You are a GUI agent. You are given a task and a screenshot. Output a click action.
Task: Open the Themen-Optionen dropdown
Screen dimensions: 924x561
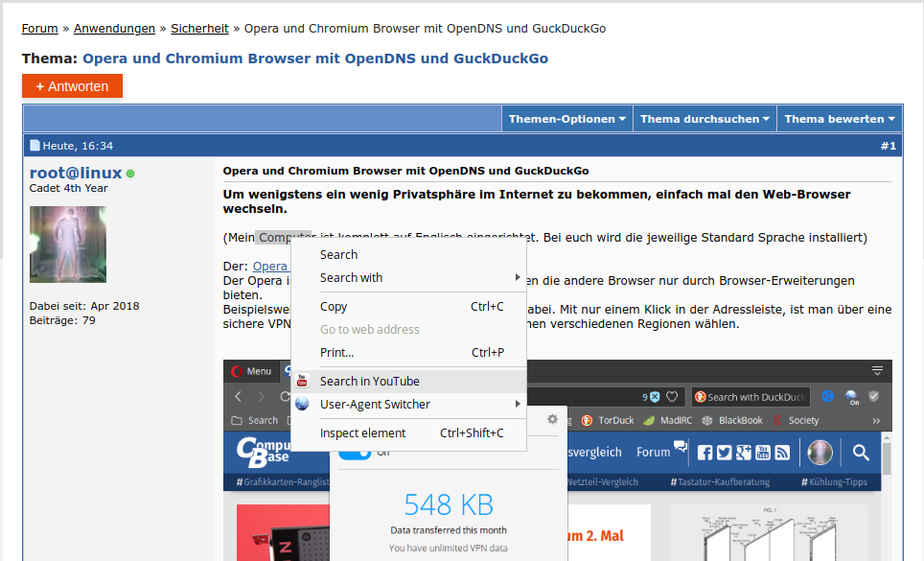pyautogui.click(x=566, y=119)
